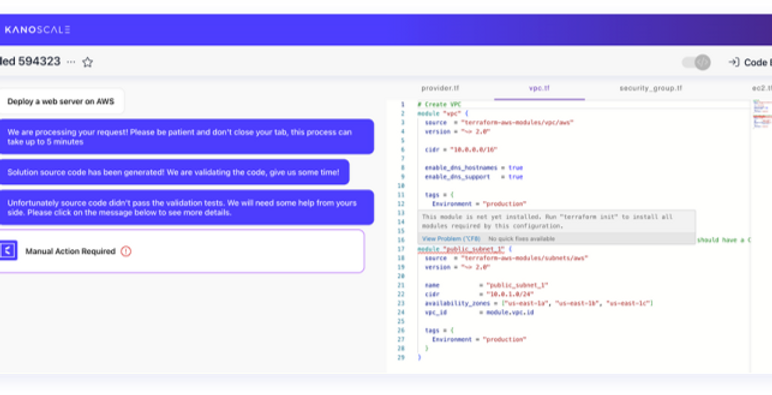This screenshot has width=772, height=395.
Task: Open the three-dot project options menu
Action: (71, 62)
